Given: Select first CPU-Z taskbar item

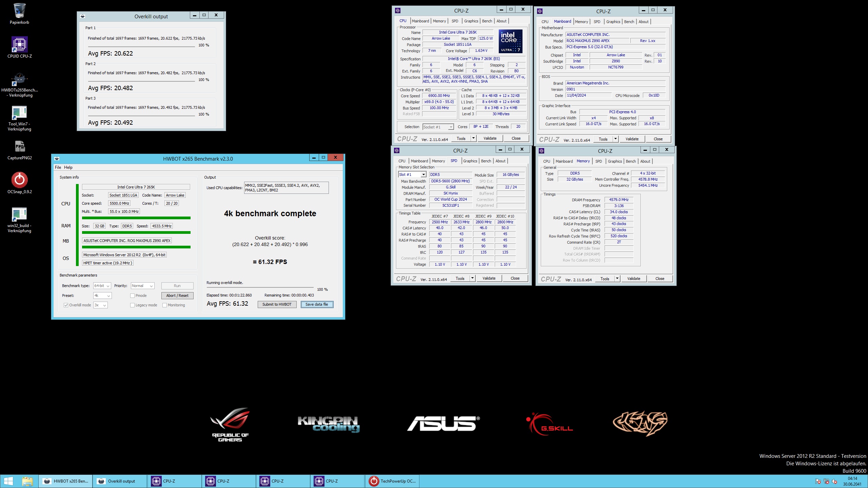Looking at the screenshot, I should 174,481.
